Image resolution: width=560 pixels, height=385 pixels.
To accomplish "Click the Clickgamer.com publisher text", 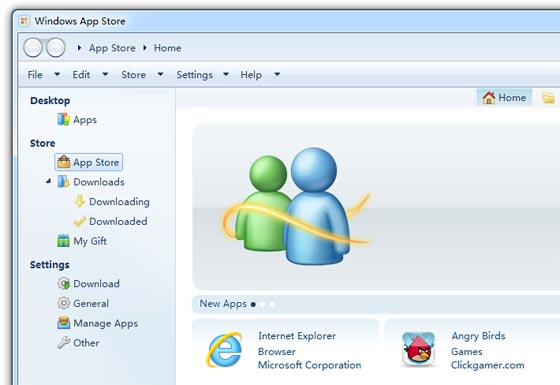I will 488,365.
